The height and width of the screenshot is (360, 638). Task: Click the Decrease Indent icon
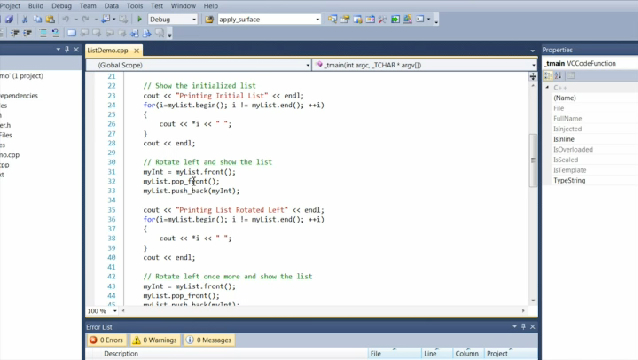pos(15,33)
